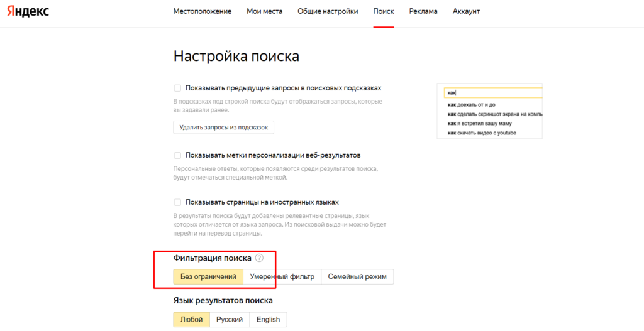Click 'Показывать страницы на иностранных языках' label
Image resolution: width=644 pixels, height=331 pixels.
(x=262, y=202)
